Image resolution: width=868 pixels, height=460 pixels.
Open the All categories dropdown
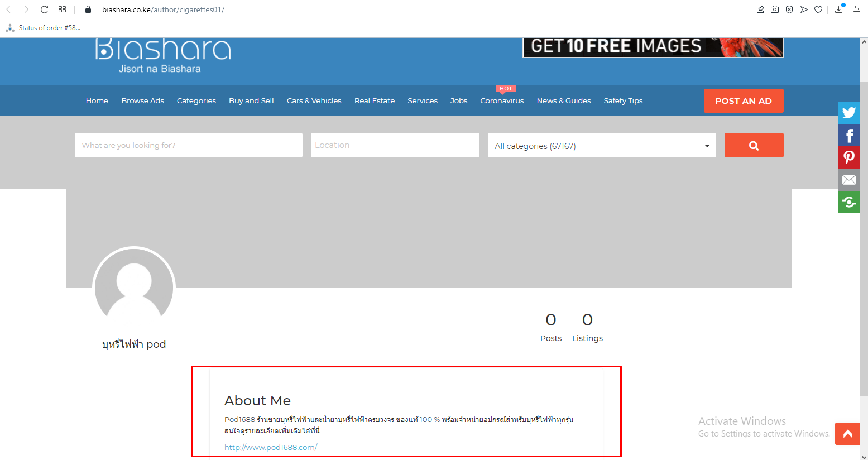click(601, 146)
